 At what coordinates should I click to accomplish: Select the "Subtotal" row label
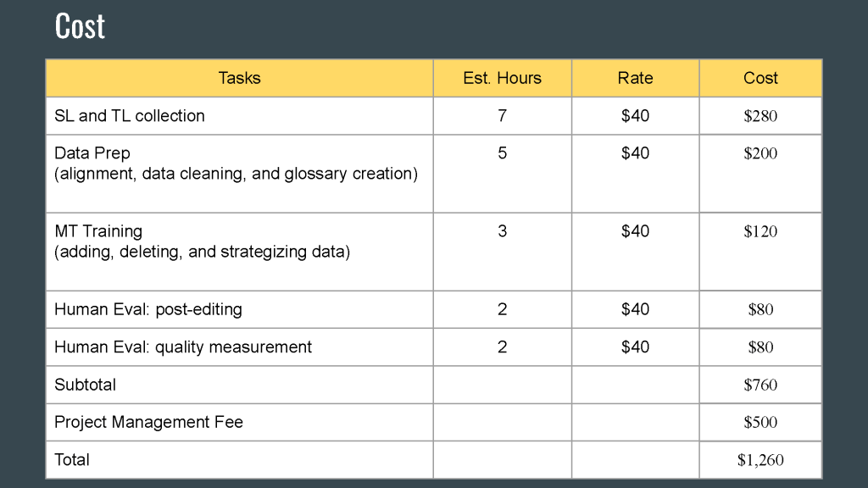click(x=86, y=385)
